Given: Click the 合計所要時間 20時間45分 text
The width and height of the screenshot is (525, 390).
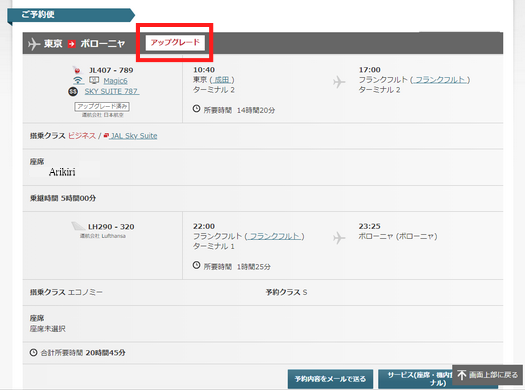Looking at the screenshot, I should click(x=83, y=353).
